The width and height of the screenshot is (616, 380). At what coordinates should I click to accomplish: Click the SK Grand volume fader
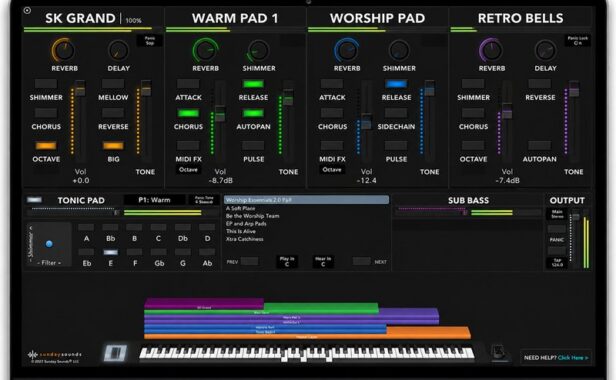click(80, 88)
